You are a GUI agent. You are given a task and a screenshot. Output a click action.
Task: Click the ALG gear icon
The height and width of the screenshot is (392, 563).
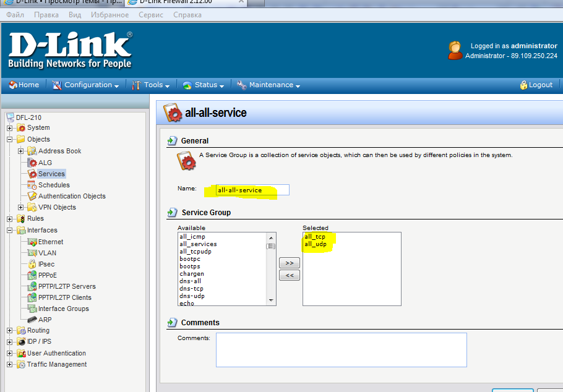tap(32, 163)
